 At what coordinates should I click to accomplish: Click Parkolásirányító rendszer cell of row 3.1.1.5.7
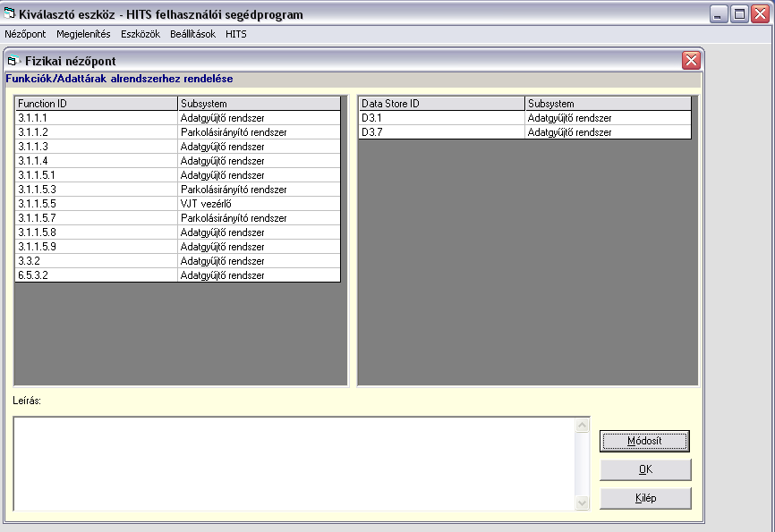tap(259, 218)
